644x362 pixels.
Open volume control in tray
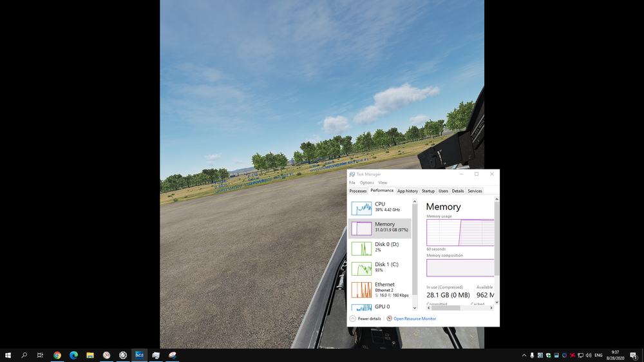click(589, 356)
